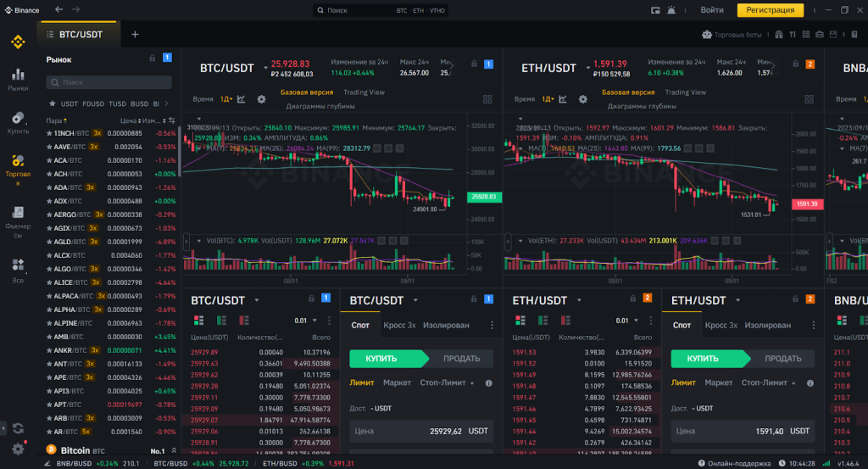The height and width of the screenshot is (469, 868).
Task: Favorite the ADA/BTC pair star
Action: click(x=49, y=187)
